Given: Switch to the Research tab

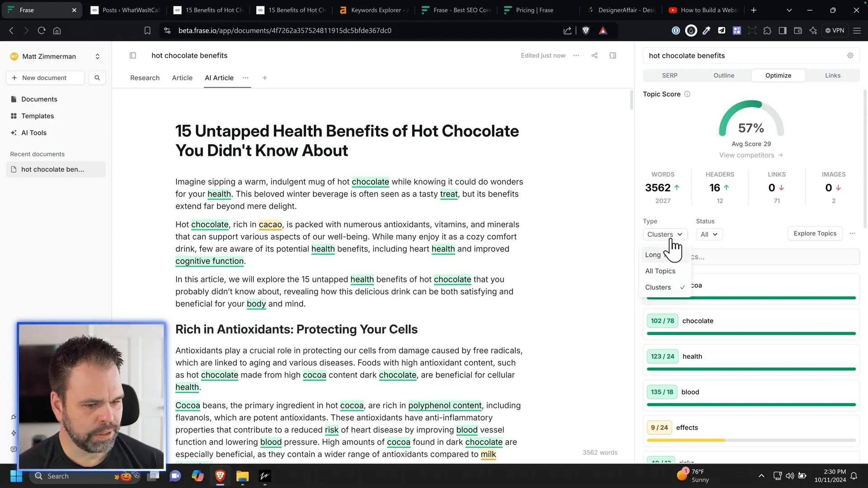Looking at the screenshot, I should click(x=145, y=77).
